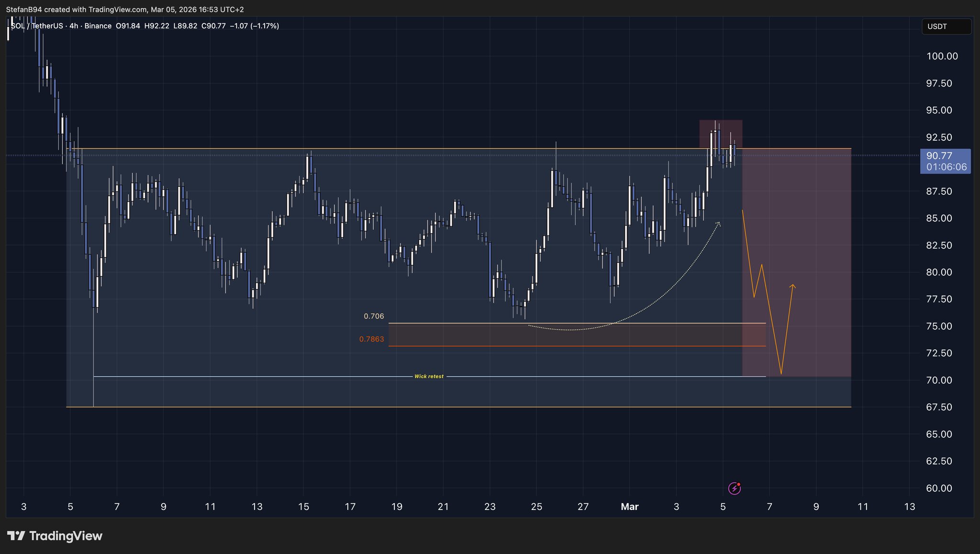Click the dotted curved arrow head
Viewport: 980px width, 554px height.
point(718,223)
